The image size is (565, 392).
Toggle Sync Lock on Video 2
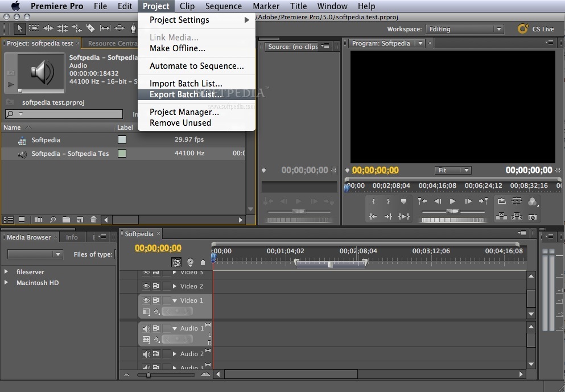[x=156, y=286]
